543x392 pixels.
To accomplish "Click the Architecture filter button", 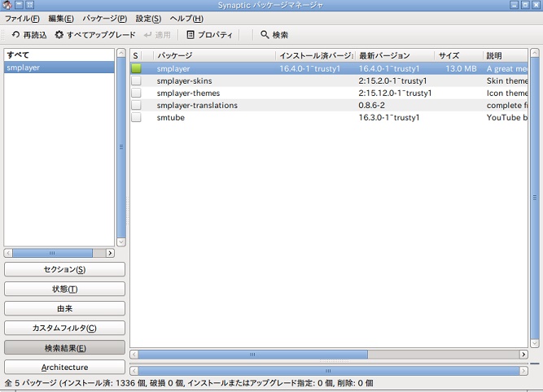I will [64, 367].
